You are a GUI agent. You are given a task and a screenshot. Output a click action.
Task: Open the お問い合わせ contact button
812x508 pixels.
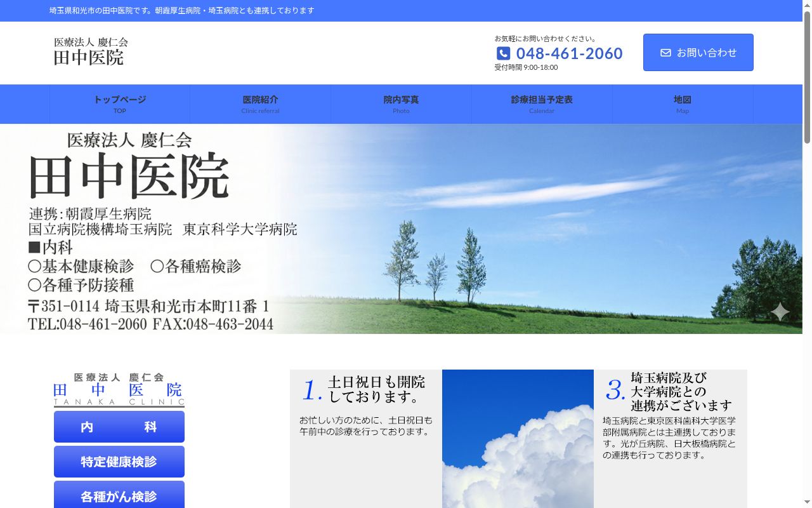(x=698, y=53)
